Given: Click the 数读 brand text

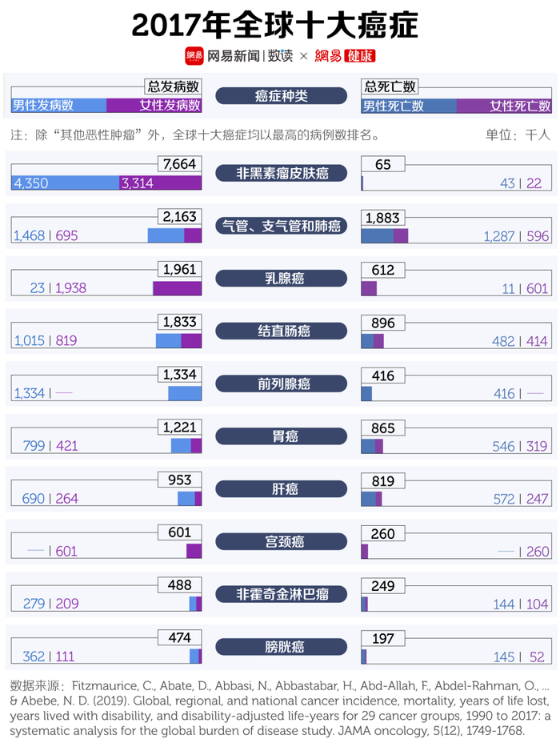Looking at the screenshot, I should tap(281, 55).
